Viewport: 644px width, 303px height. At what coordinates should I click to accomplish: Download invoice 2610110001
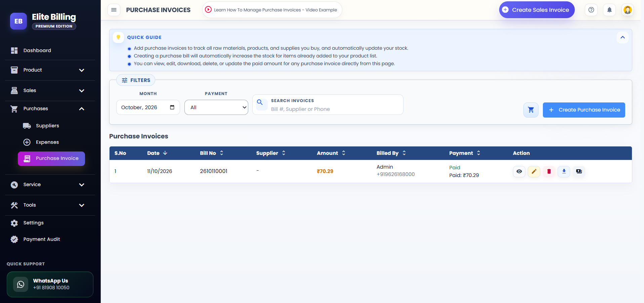coord(564,171)
